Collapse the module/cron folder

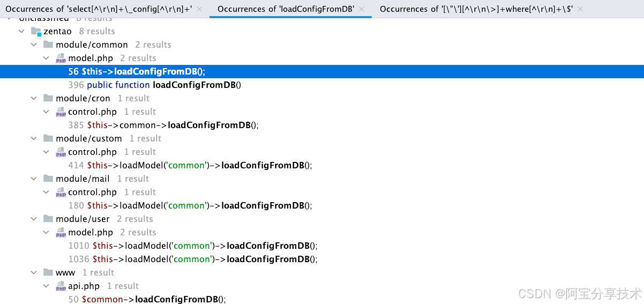[x=34, y=99]
